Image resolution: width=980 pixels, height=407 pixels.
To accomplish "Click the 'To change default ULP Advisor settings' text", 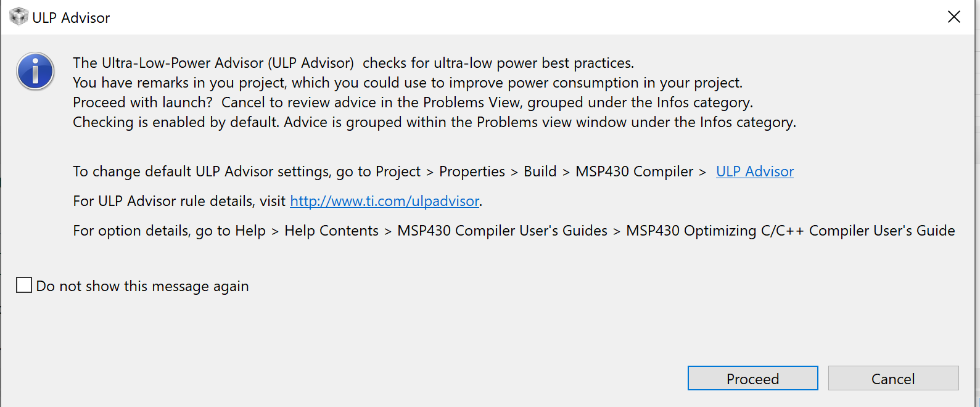I will (x=204, y=171).
